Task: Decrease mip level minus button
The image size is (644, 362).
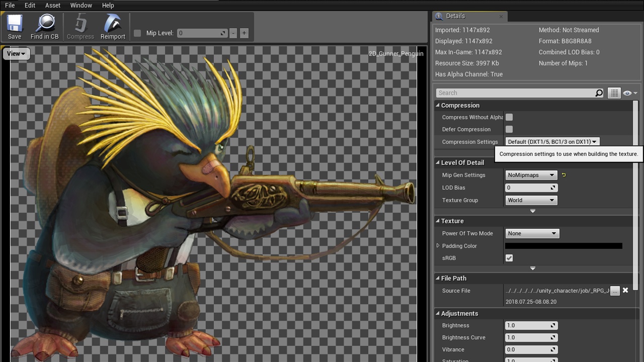Action: [x=233, y=33]
